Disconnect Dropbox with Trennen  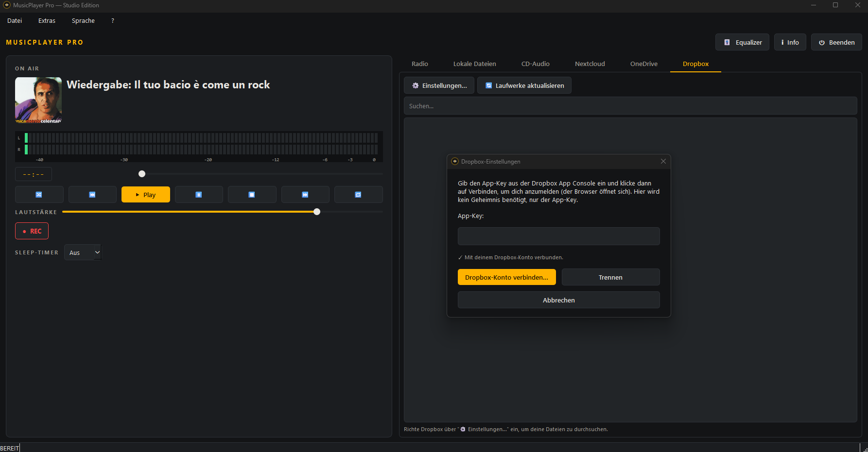click(x=611, y=277)
